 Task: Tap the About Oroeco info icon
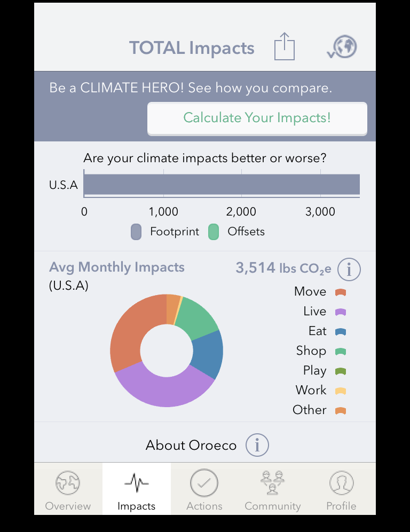(257, 444)
